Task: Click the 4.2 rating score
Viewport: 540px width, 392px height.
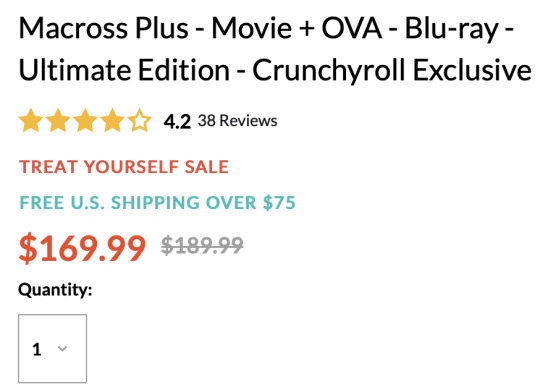Action: [177, 121]
